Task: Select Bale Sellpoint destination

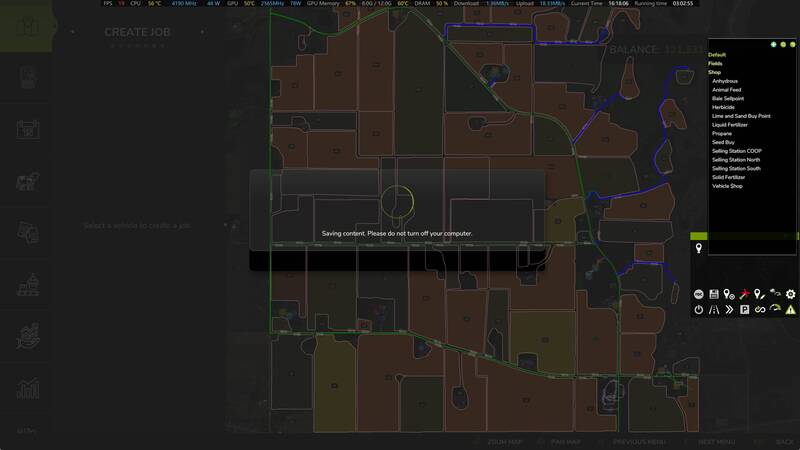Action: (728, 98)
